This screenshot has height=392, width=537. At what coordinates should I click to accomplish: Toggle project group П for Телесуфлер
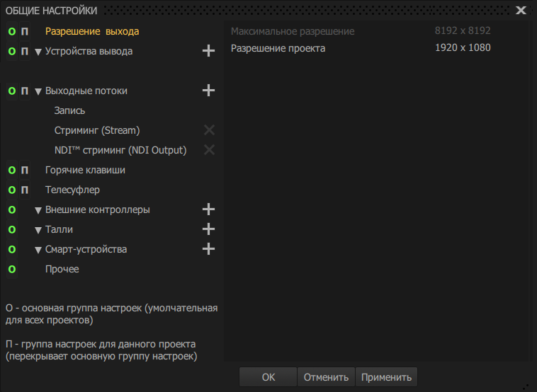click(25, 190)
